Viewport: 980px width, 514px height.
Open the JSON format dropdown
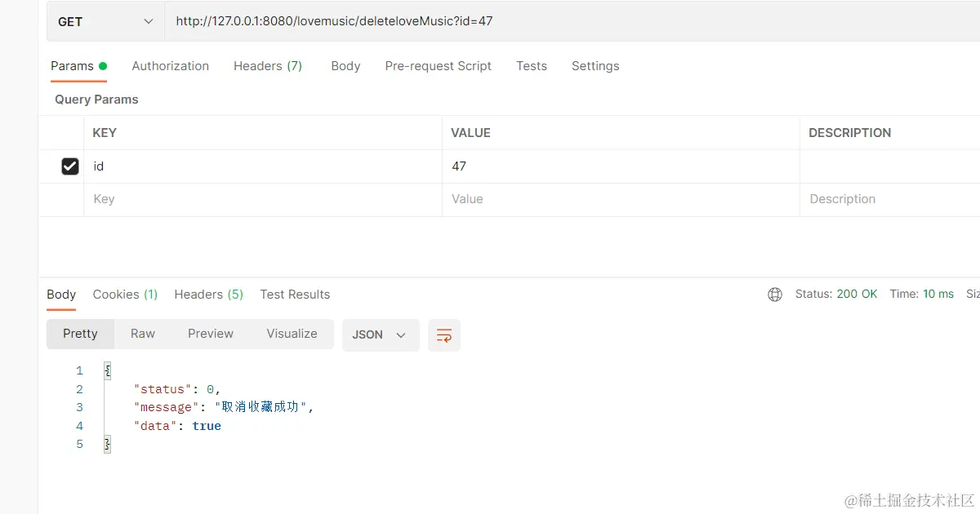point(381,335)
